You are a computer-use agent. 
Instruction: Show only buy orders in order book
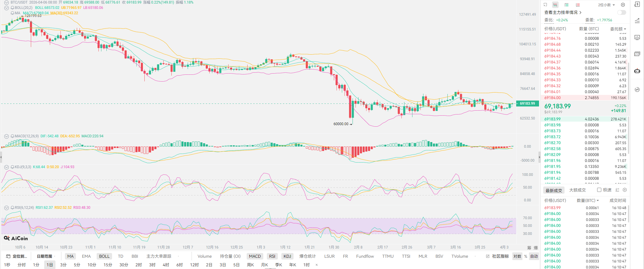click(567, 5)
